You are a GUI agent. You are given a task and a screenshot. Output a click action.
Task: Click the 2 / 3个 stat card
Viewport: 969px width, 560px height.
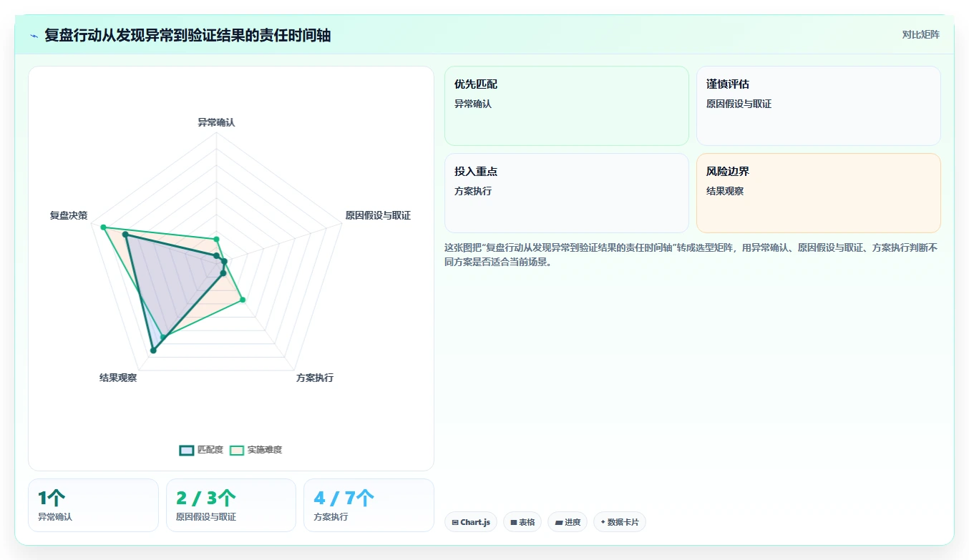[231, 505]
